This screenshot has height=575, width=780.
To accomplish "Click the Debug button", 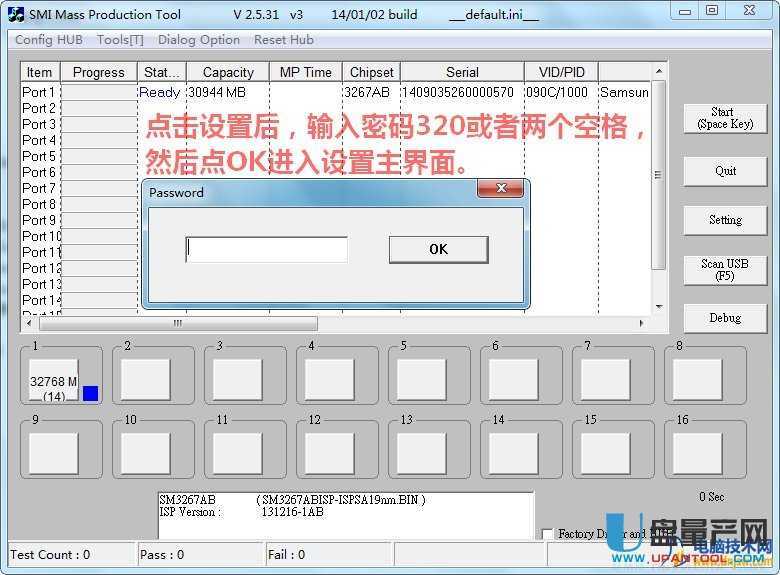I will tap(725, 318).
